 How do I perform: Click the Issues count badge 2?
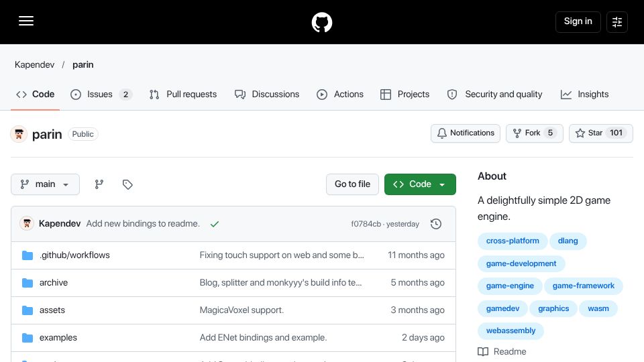(x=125, y=95)
